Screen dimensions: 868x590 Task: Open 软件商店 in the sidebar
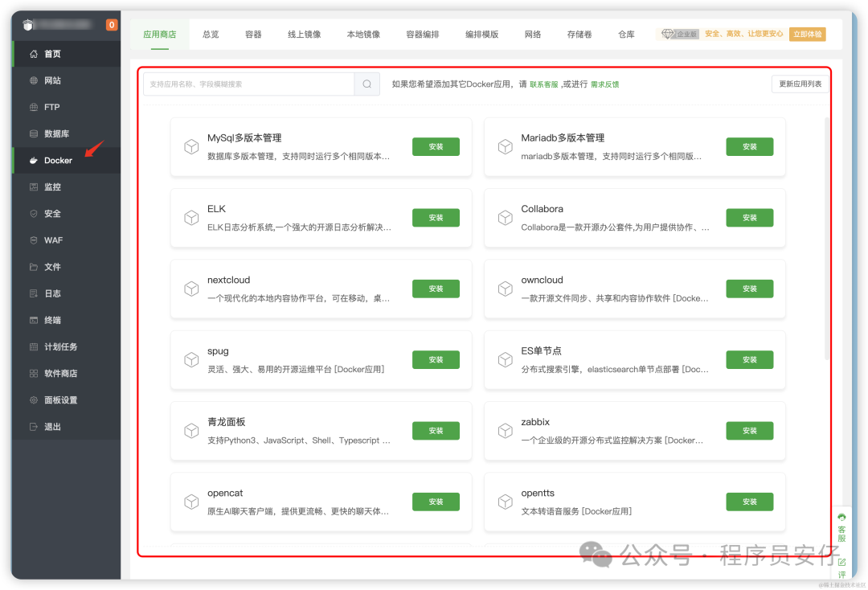point(67,374)
